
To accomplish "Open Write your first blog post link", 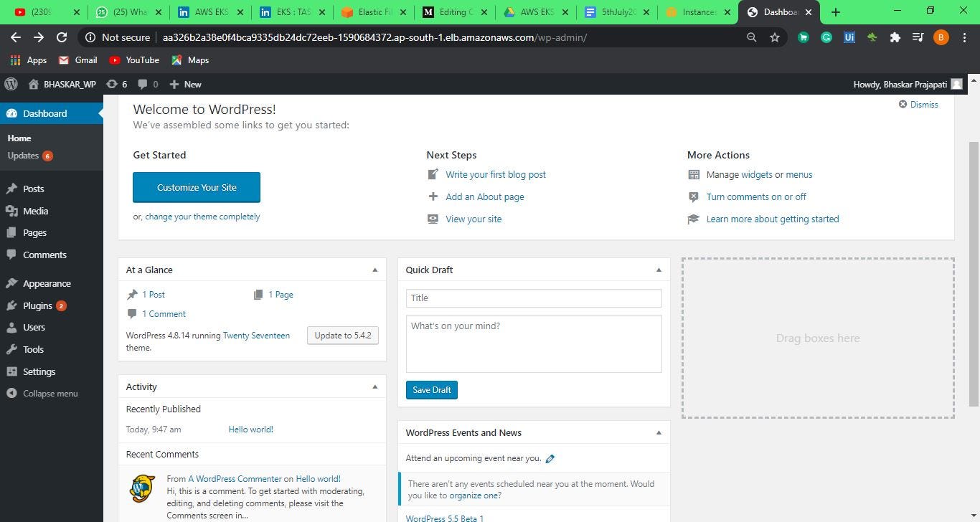I will [x=496, y=174].
